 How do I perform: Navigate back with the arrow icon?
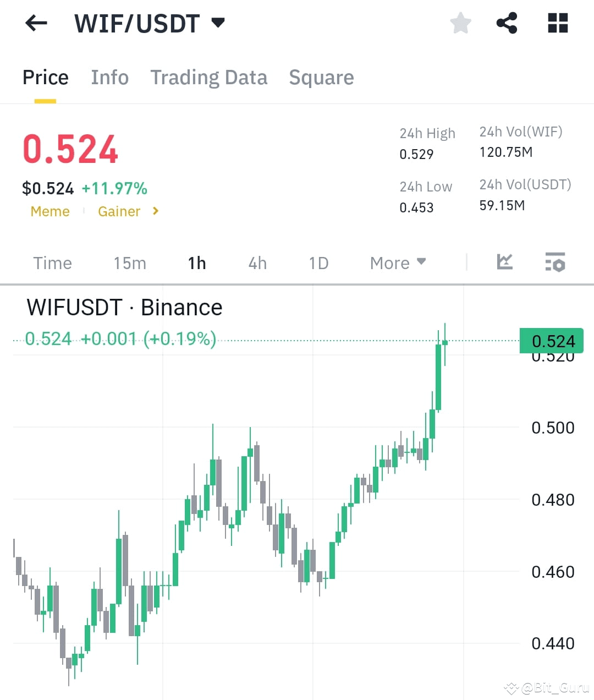(x=35, y=23)
